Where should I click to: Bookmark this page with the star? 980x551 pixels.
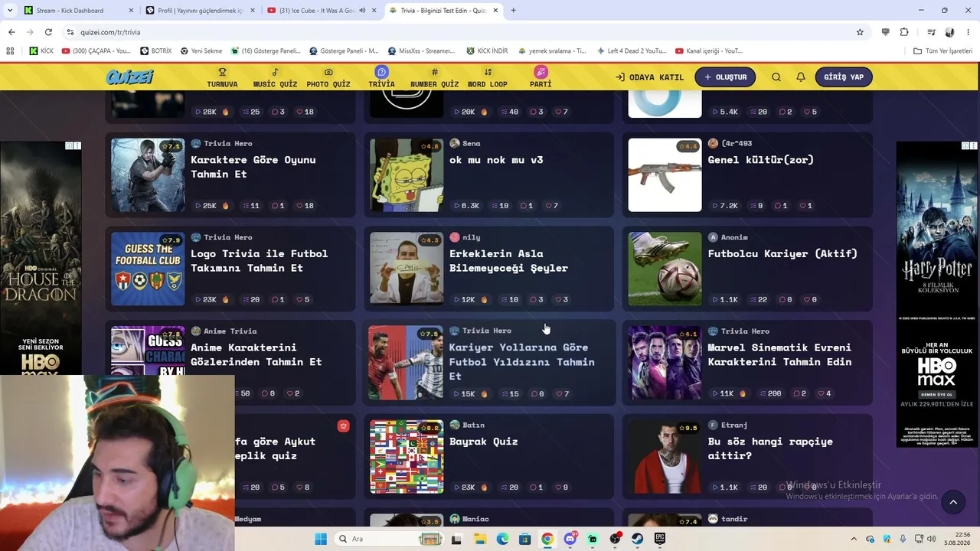click(860, 32)
